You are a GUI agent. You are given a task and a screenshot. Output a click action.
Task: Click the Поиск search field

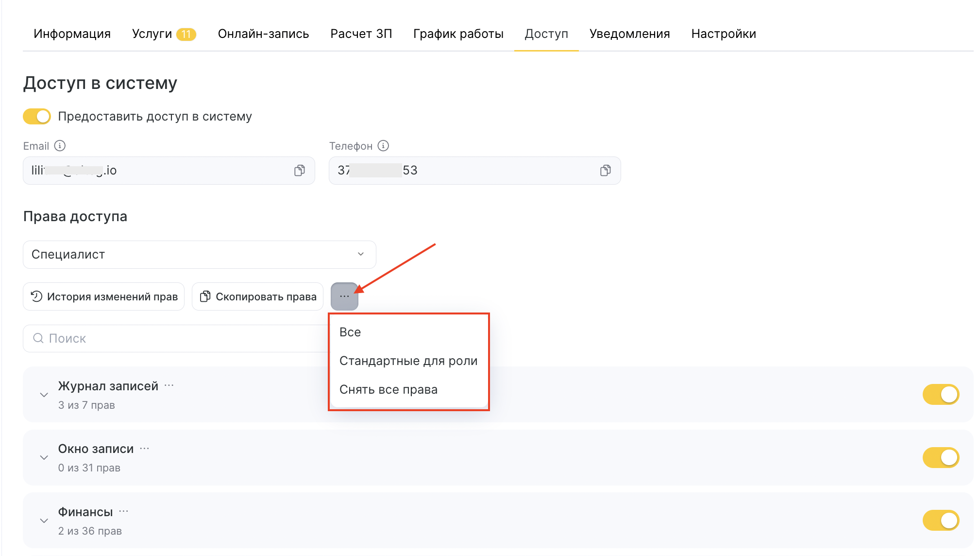pos(175,339)
